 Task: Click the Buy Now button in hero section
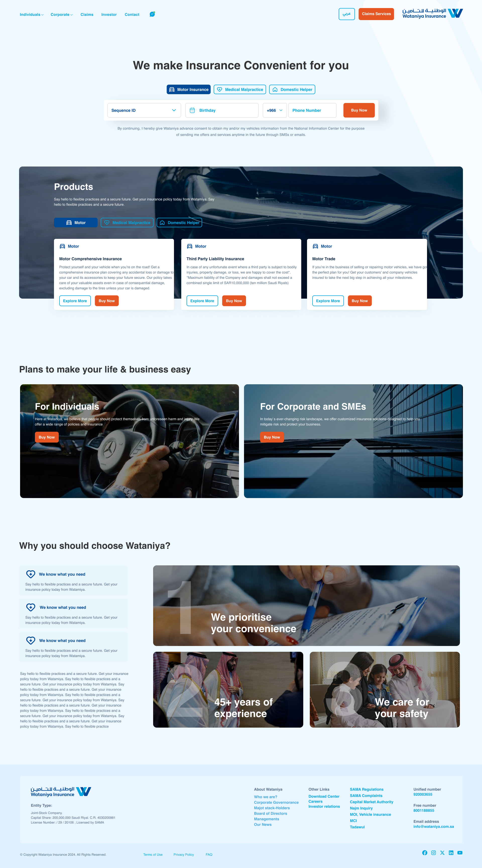[x=358, y=110]
